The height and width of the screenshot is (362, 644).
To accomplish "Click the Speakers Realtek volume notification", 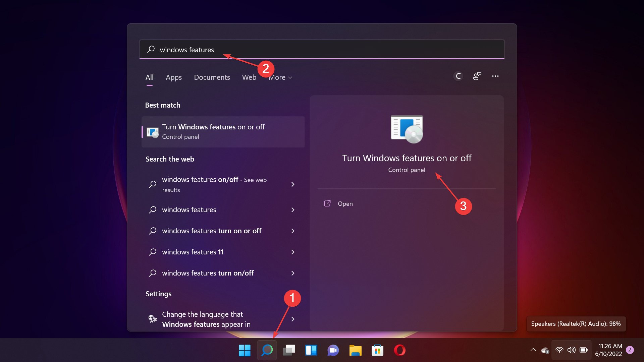I will pyautogui.click(x=576, y=324).
